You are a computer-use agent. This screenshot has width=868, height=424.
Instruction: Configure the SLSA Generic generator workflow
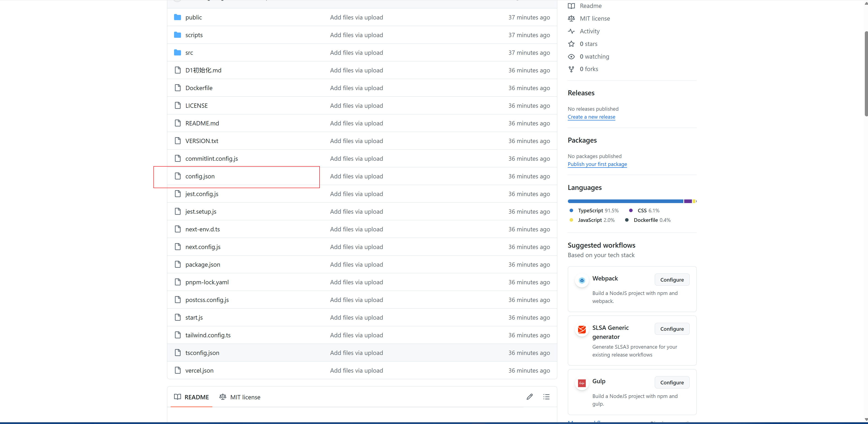tap(672, 329)
